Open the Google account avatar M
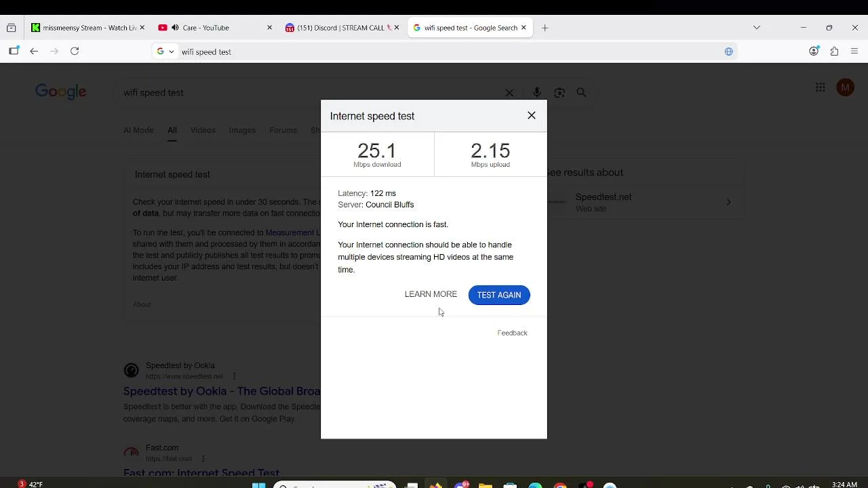The height and width of the screenshot is (488, 868). tap(845, 87)
